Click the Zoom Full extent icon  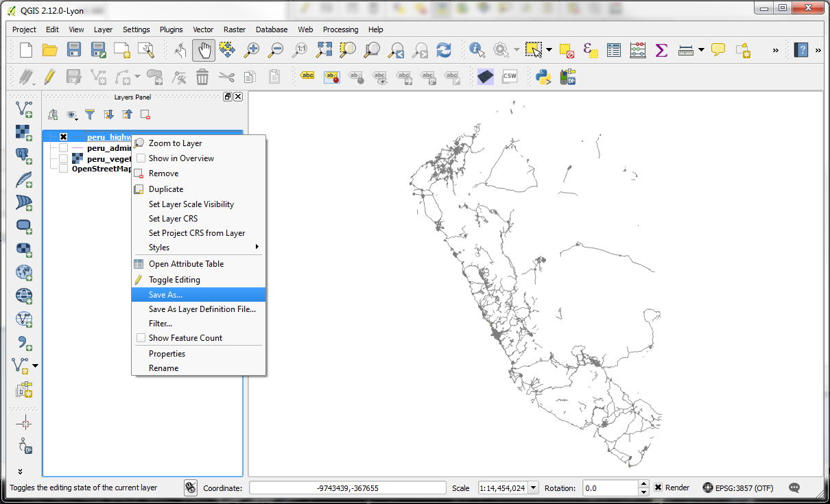[324, 50]
